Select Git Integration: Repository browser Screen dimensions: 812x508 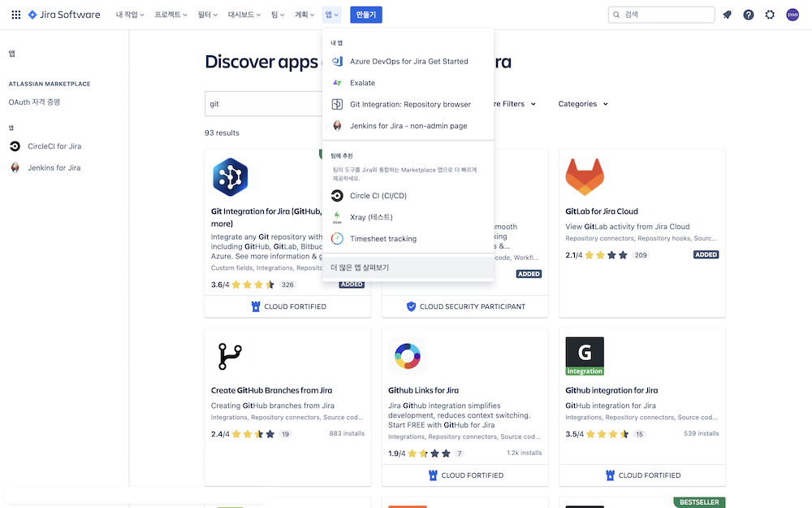(x=408, y=104)
